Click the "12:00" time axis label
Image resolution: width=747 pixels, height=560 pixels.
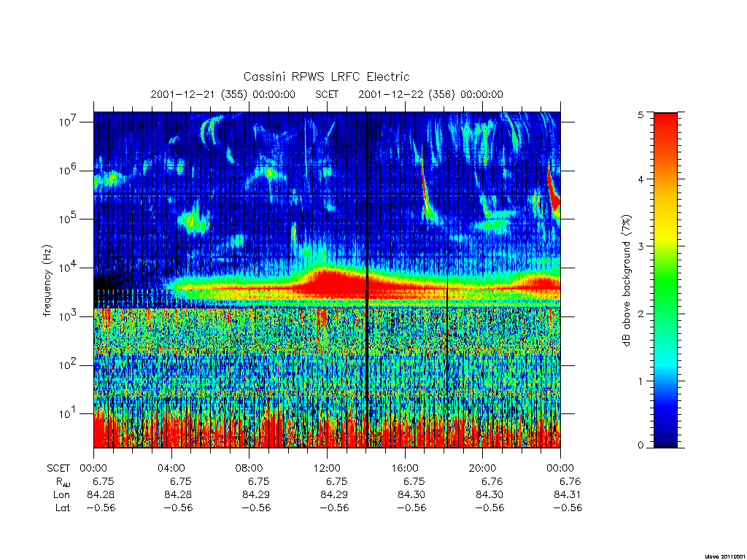pyautogui.click(x=327, y=468)
